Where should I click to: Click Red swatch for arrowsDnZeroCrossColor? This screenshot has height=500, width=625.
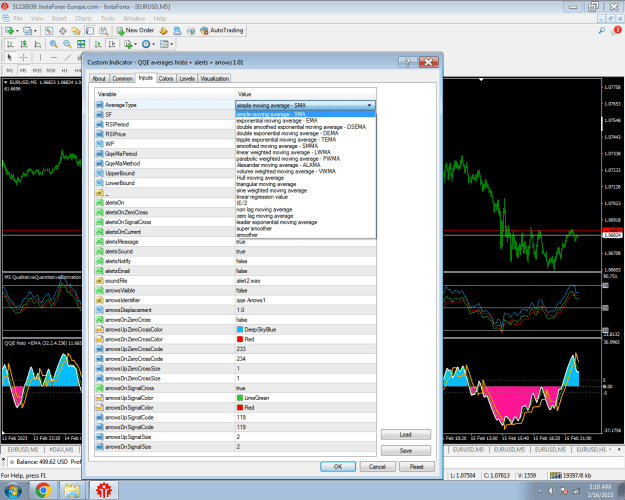(240, 339)
